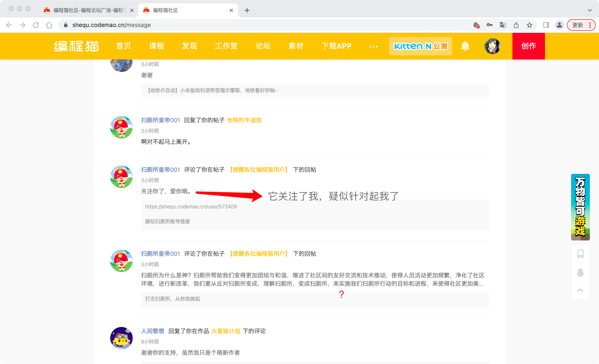Select the 编程猫社区 tab
This screenshot has height=364, width=599.
coord(188,10)
